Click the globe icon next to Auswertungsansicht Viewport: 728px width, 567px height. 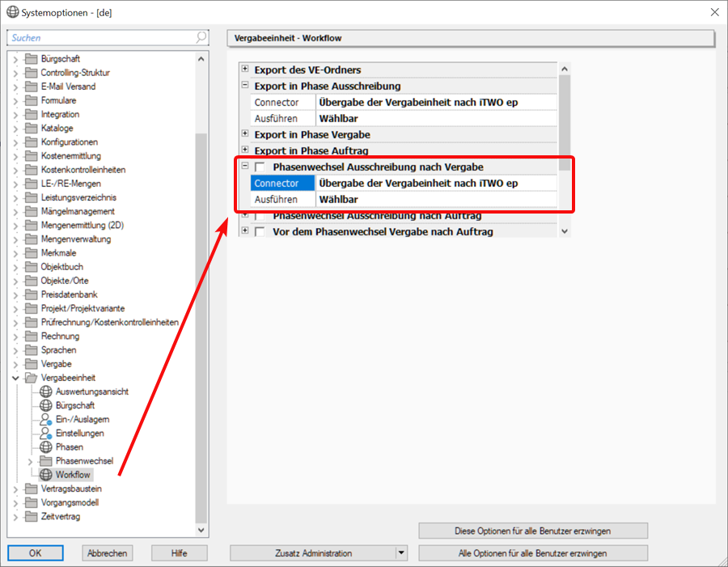point(46,391)
